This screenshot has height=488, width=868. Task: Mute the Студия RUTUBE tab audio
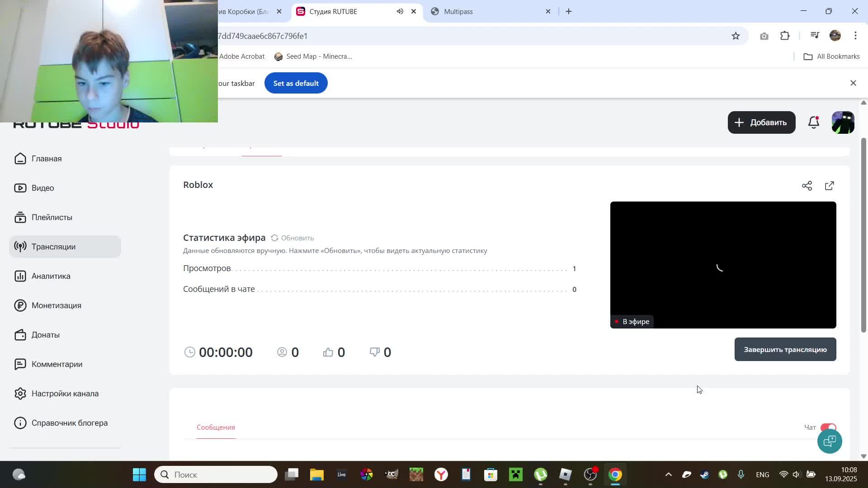point(400,11)
